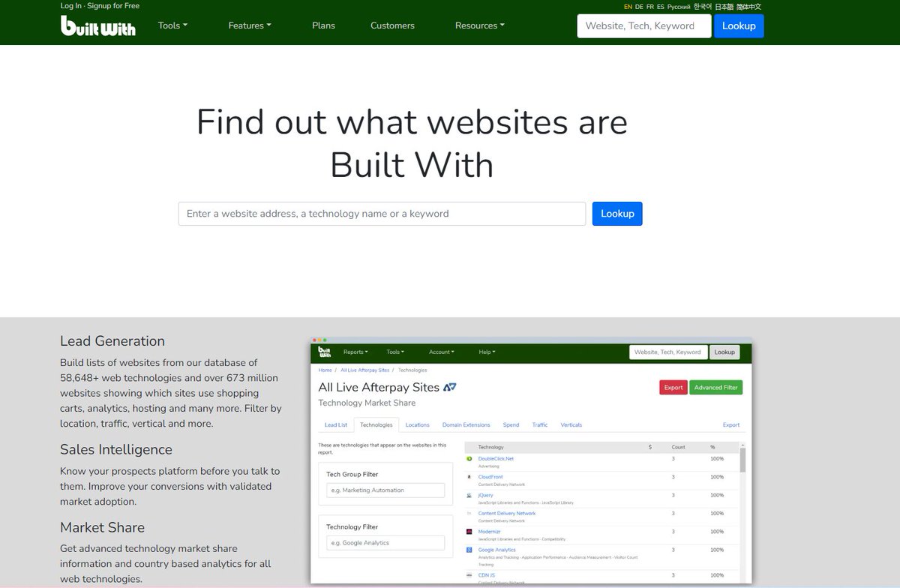The height and width of the screenshot is (588, 900).
Task: Click the jQuery row icon
Action: tap(469, 495)
